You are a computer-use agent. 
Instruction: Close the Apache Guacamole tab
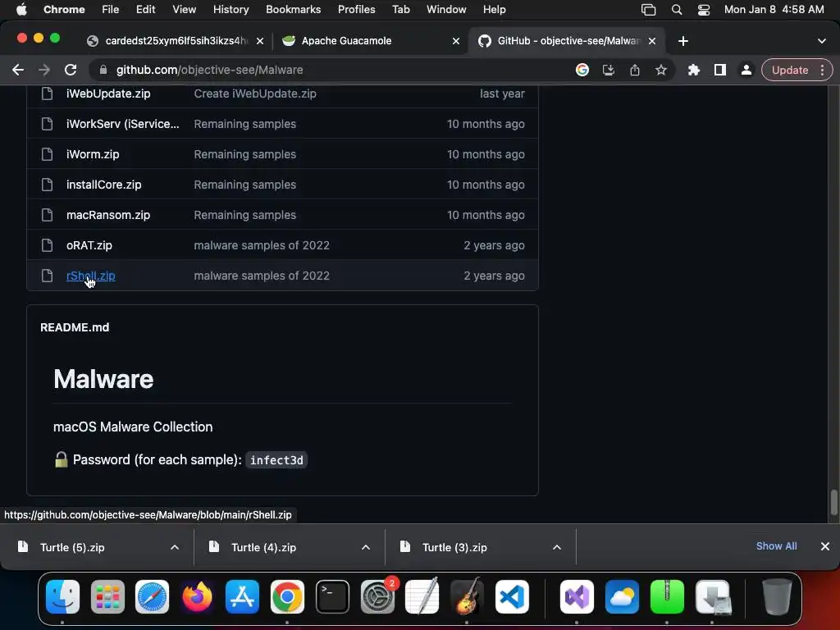456,41
